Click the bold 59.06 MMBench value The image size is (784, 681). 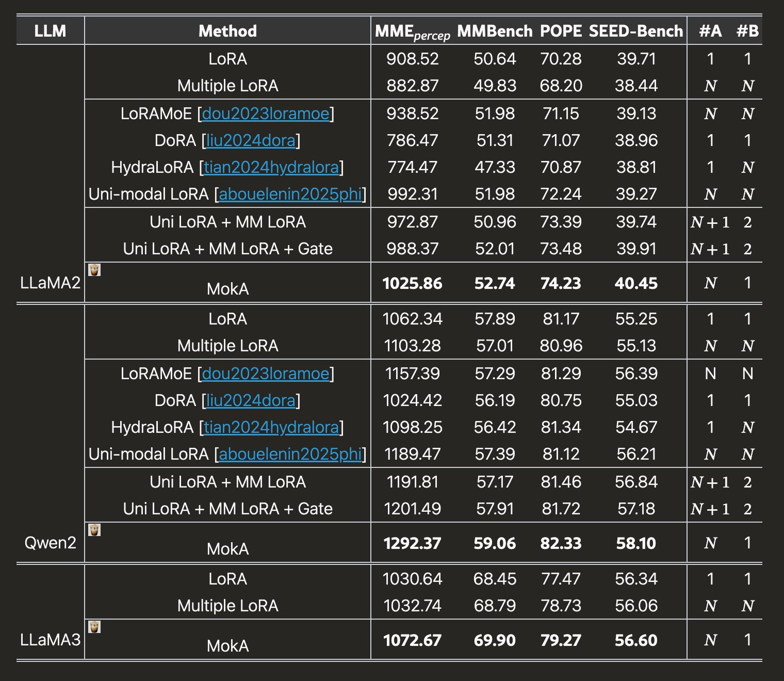tap(495, 543)
